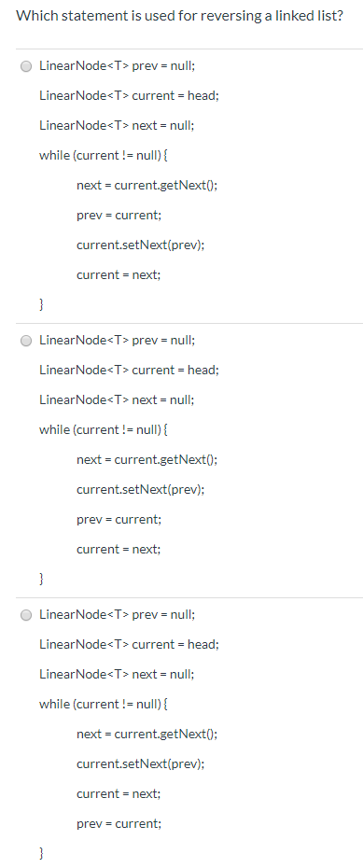The image size is (363, 868).
Task: Click 'current.setNext(prev);' in the first answer's loop
Action: [x=141, y=245]
